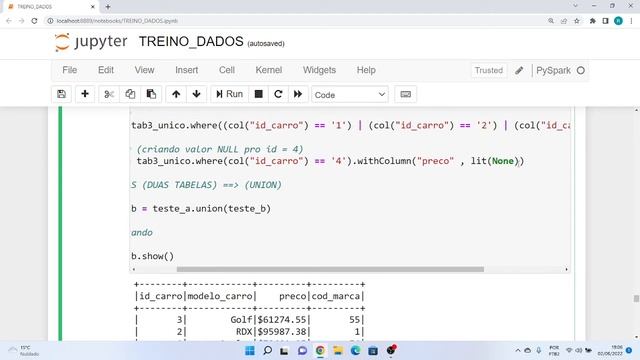
Task: Open Microsoft Edge from the taskbar
Action: [356, 351]
